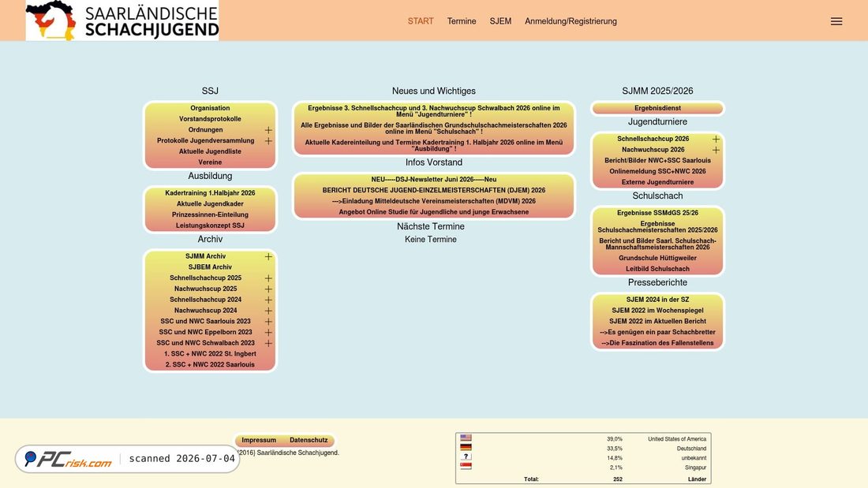Expand Protokolle Jugendversammlung plus sign
868x488 pixels.
coord(268,141)
